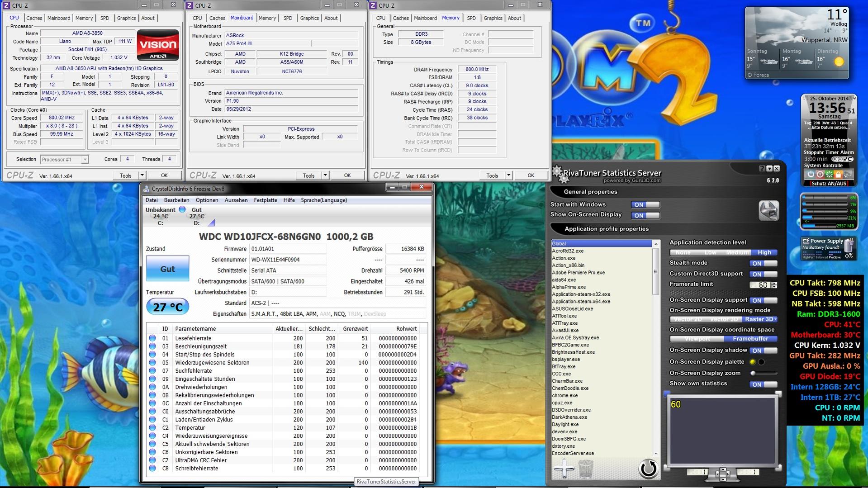Viewport: 868px width, 488px height.
Task: Toggle the Stealth mode switch
Action: pyautogui.click(x=764, y=263)
